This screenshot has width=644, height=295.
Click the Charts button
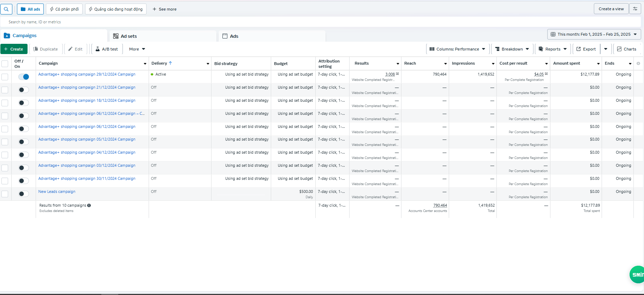pos(626,49)
